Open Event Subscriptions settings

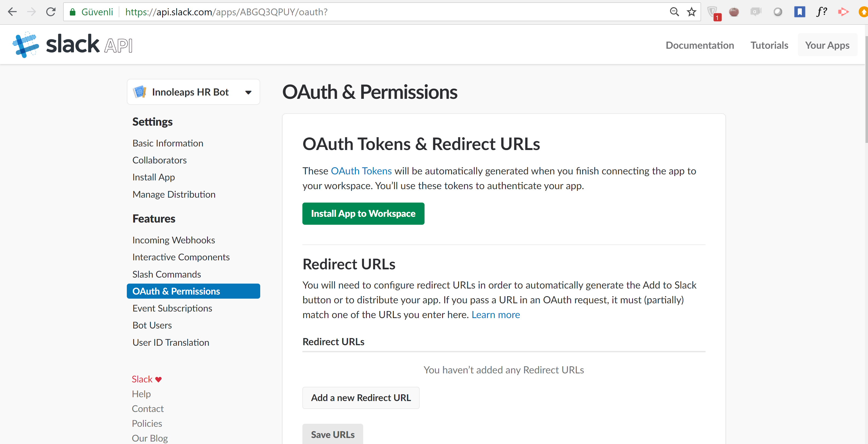click(172, 308)
